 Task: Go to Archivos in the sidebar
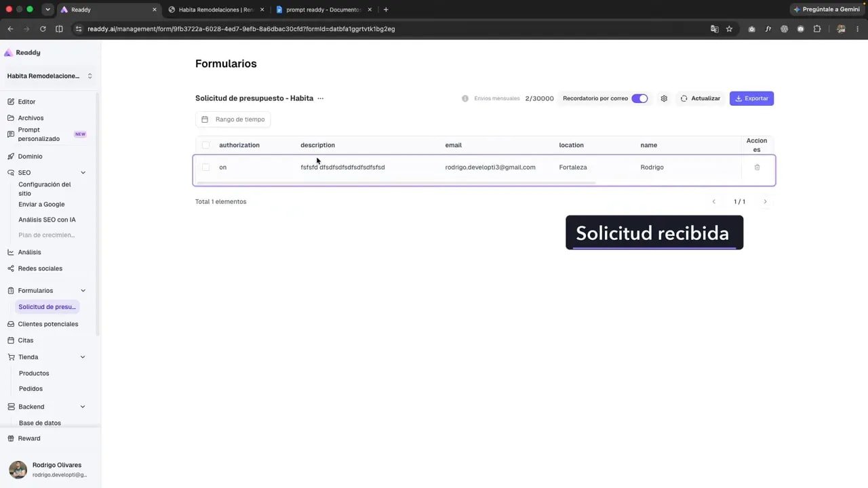tap(31, 118)
